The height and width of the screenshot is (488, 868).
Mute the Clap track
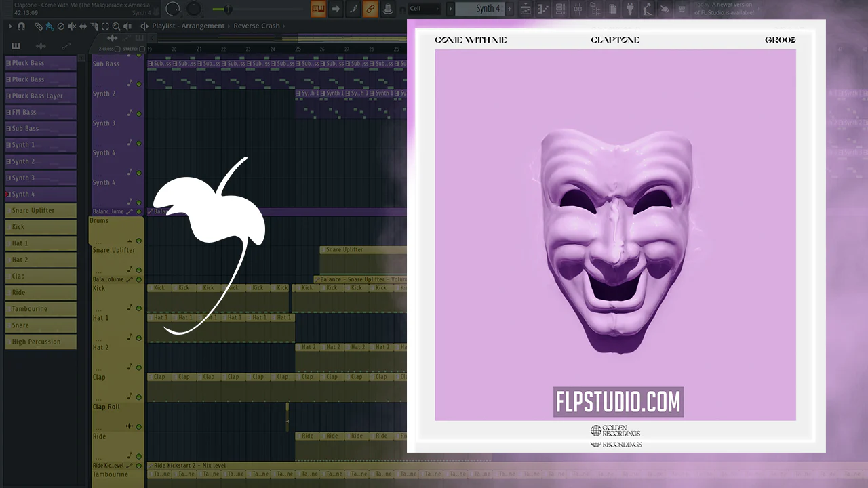[x=139, y=397]
